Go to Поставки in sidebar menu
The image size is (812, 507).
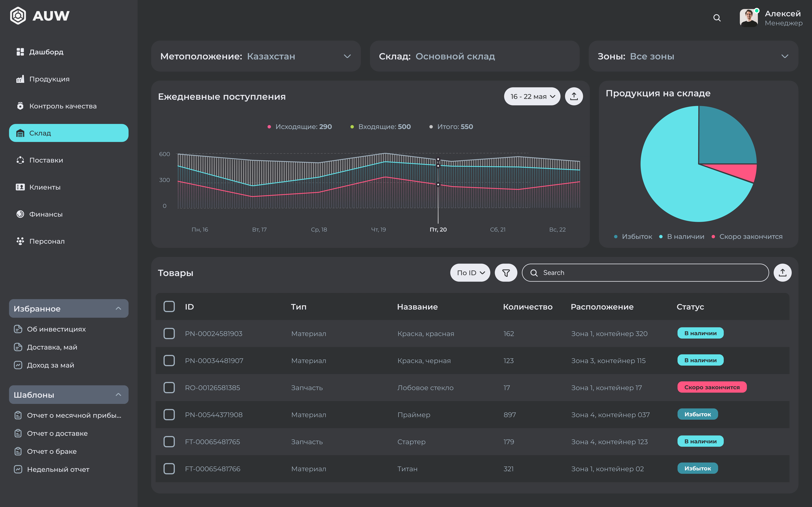(x=46, y=160)
